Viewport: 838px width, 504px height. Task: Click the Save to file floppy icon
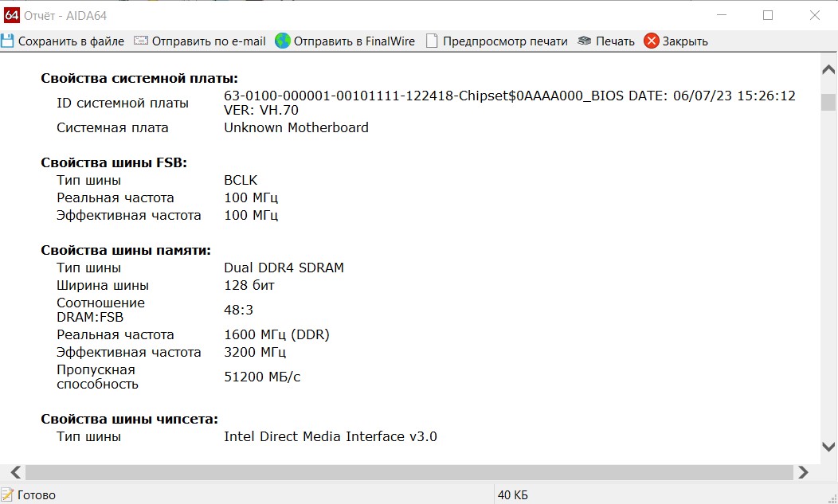(x=7, y=41)
